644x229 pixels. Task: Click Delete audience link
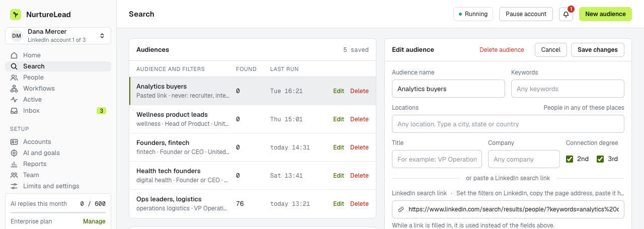click(502, 50)
